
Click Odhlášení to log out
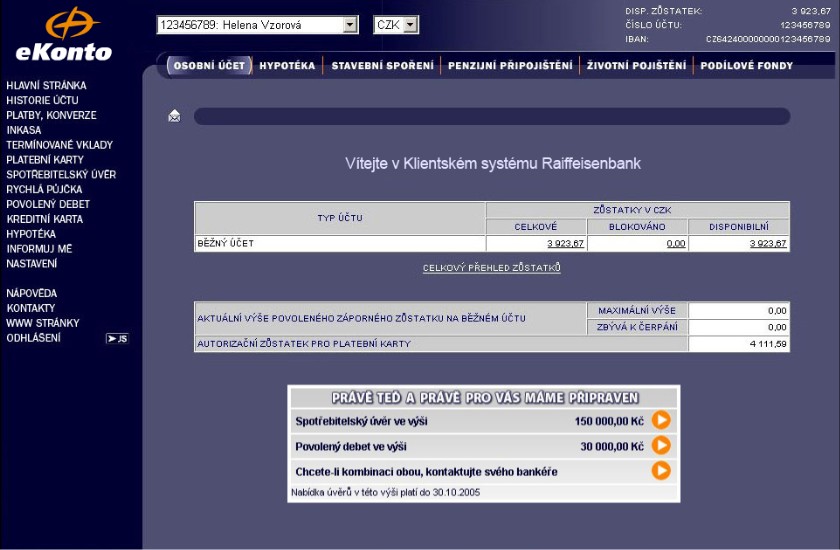33,338
